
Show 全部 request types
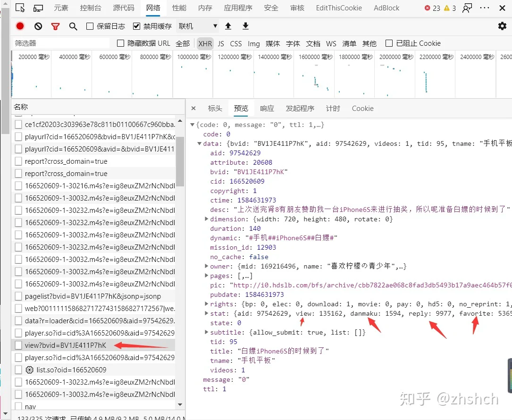[x=183, y=43]
